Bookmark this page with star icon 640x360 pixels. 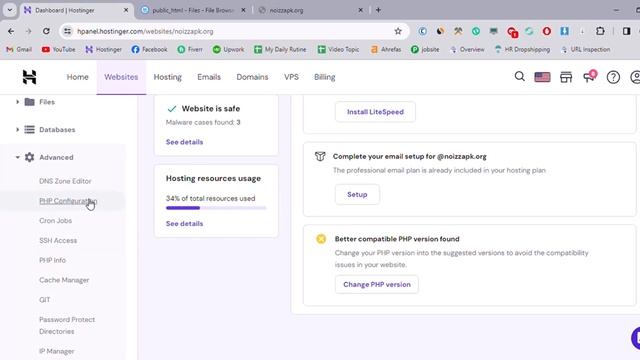point(398,31)
